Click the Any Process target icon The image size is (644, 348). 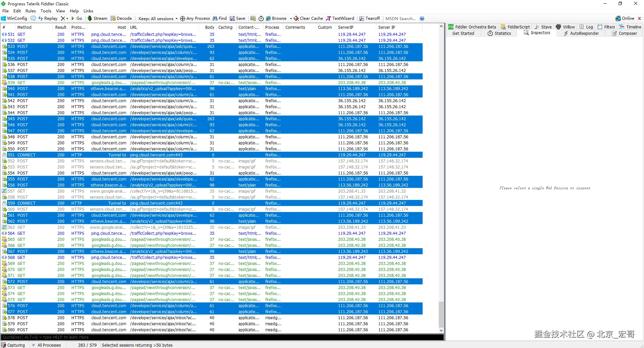pyautogui.click(x=182, y=18)
